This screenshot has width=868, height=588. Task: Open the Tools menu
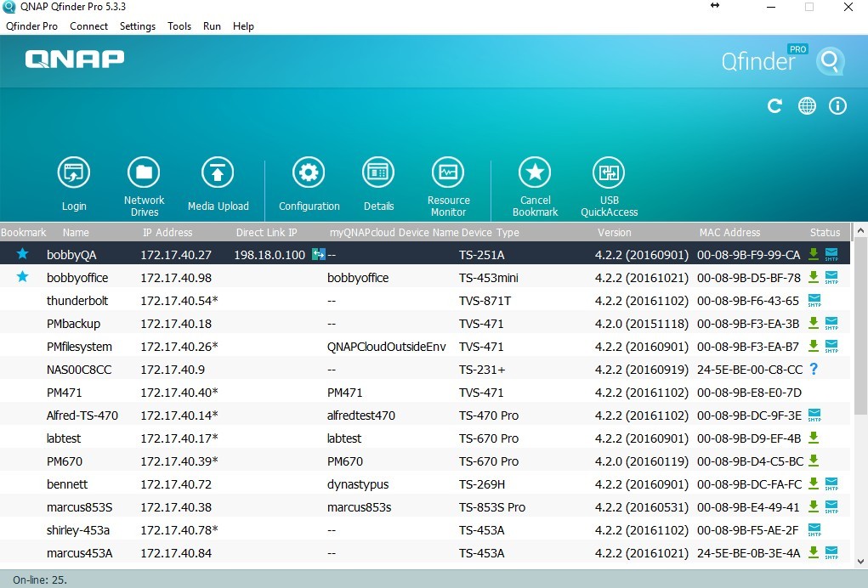pyautogui.click(x=179, y=26)
